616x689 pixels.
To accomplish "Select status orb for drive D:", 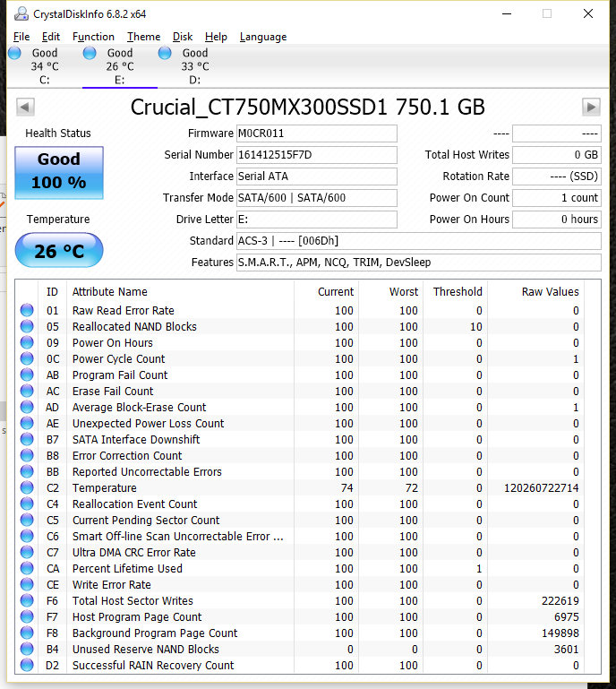I will pyautogui.click(x=165, y=53).
